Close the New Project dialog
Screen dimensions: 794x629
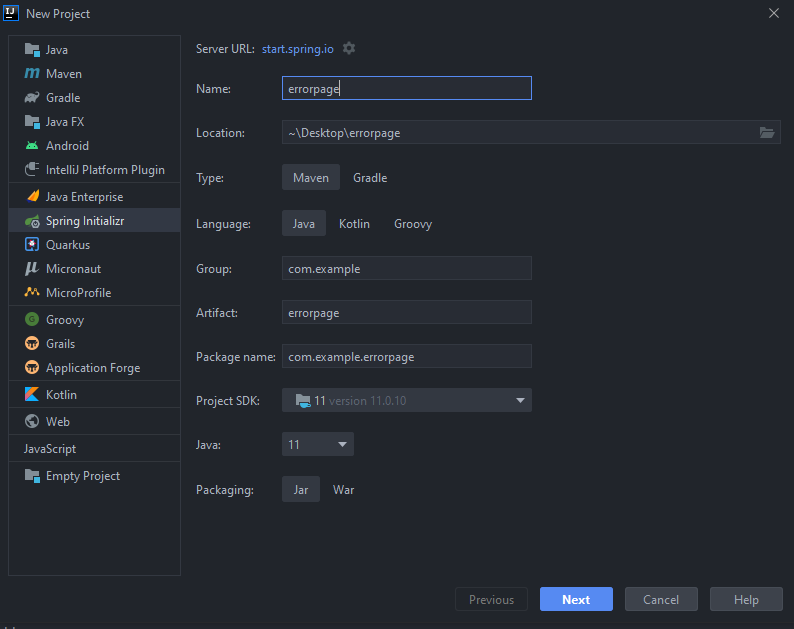[774, 13]
